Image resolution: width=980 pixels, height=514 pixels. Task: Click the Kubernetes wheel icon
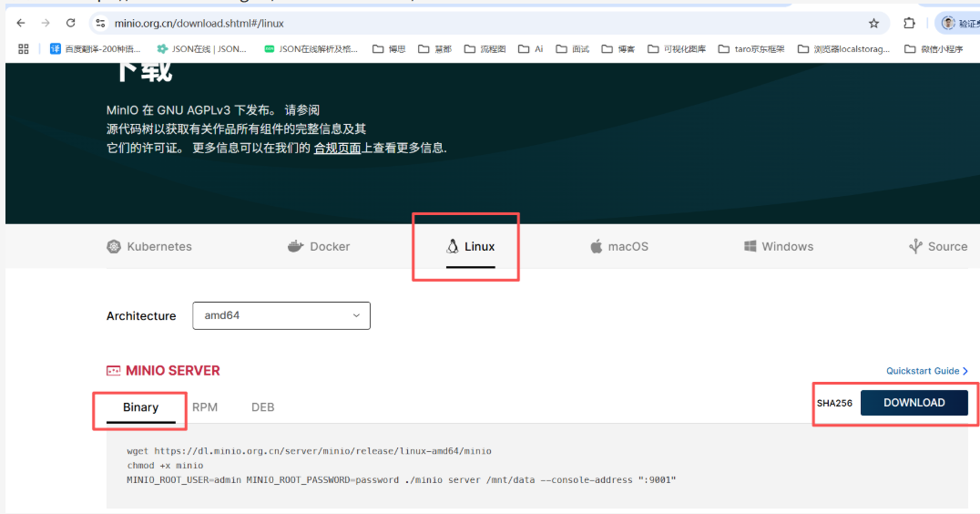coord(114,246)
